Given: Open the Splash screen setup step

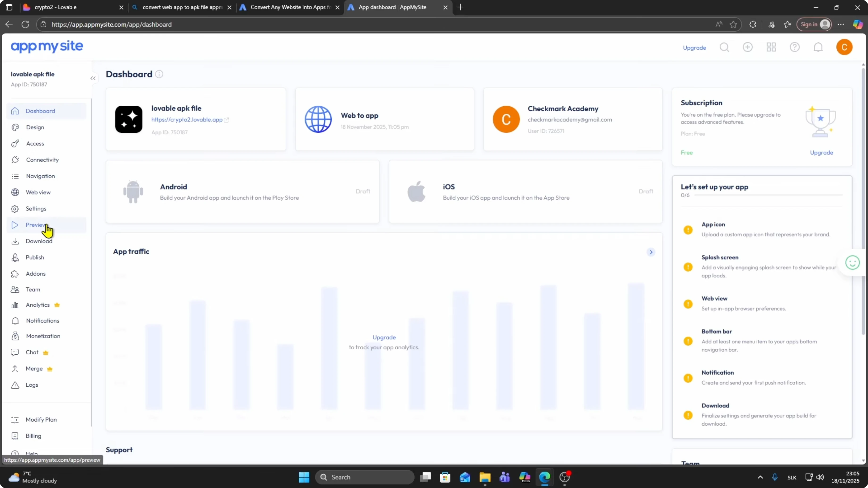Looking at the screenshot, I should [762, 266].
